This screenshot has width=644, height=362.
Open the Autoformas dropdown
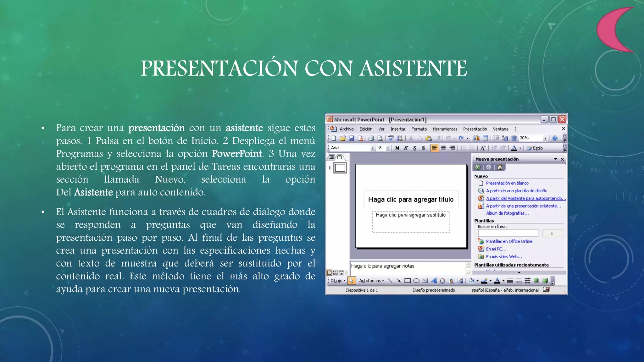coord(371,281)
